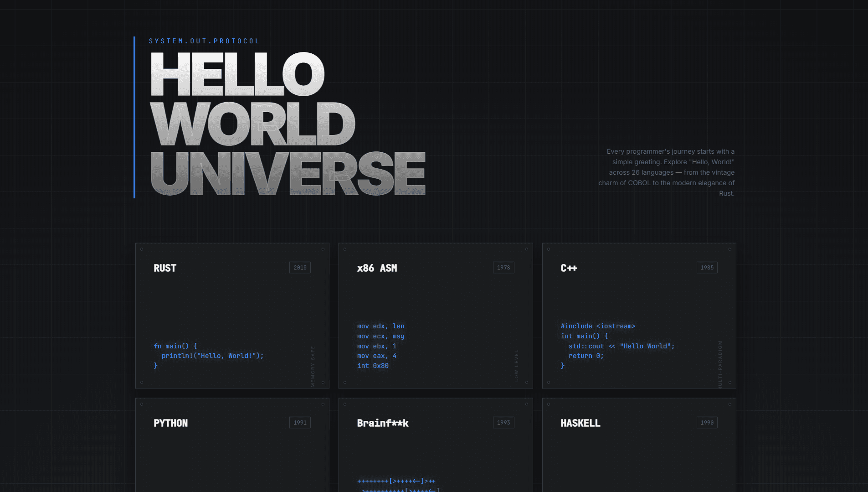Image resolution: width=868 pixels, height=492 pixels.
Task: Select the HASKELL card title
Action: point(581,423)
